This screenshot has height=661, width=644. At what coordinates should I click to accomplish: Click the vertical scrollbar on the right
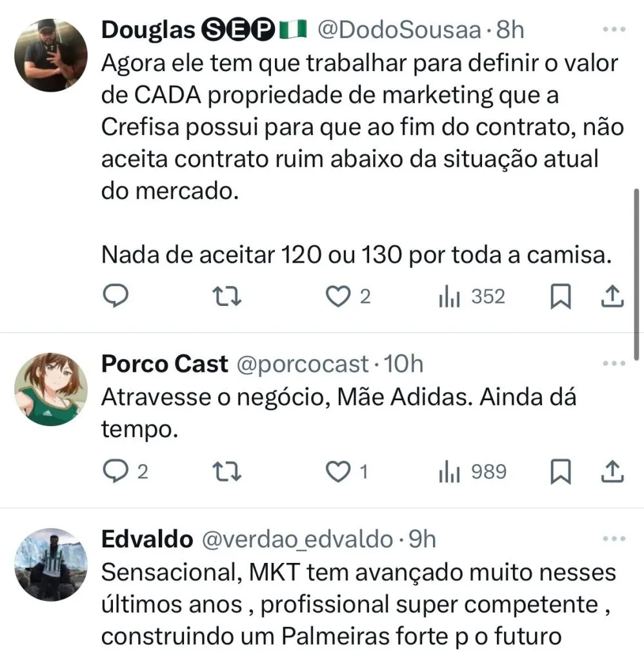point(636,271)
